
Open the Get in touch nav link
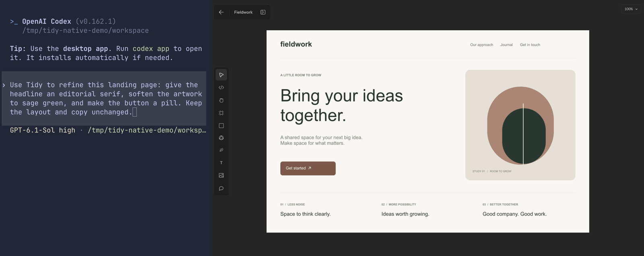(x=530, y=45)
